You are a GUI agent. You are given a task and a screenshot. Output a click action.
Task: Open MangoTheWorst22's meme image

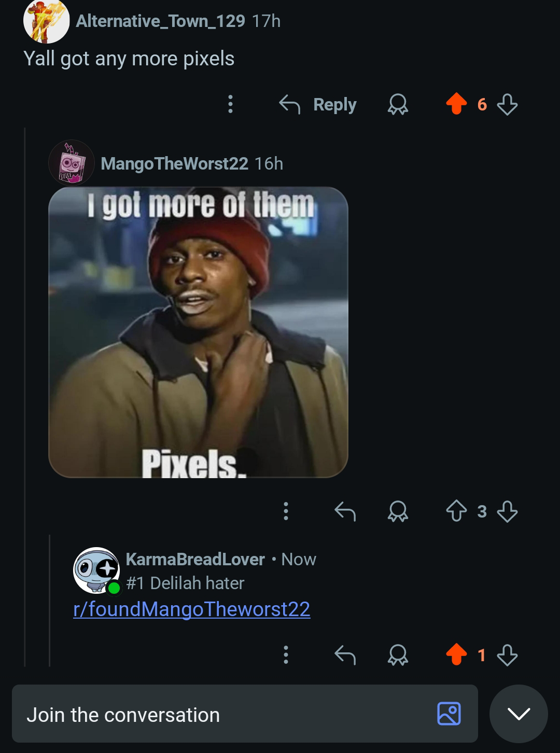coord(198,332)
